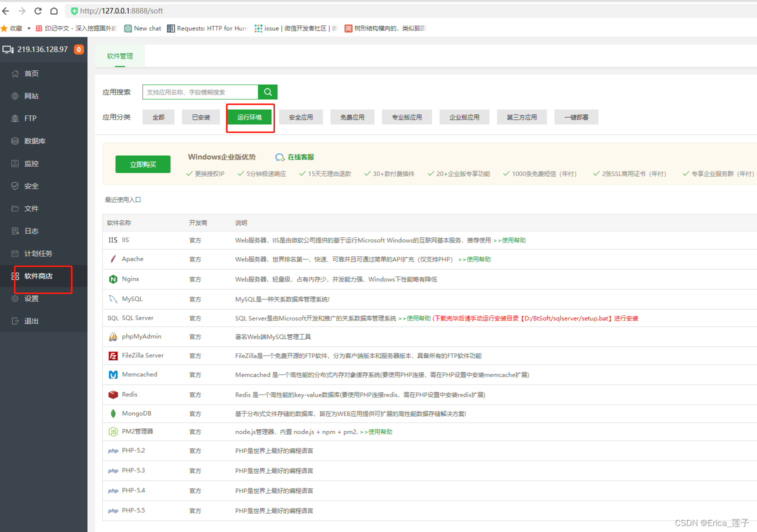Filter by 免费应用 category
Image resolution: width=757 pixels, height=532 pixels.
352,117
